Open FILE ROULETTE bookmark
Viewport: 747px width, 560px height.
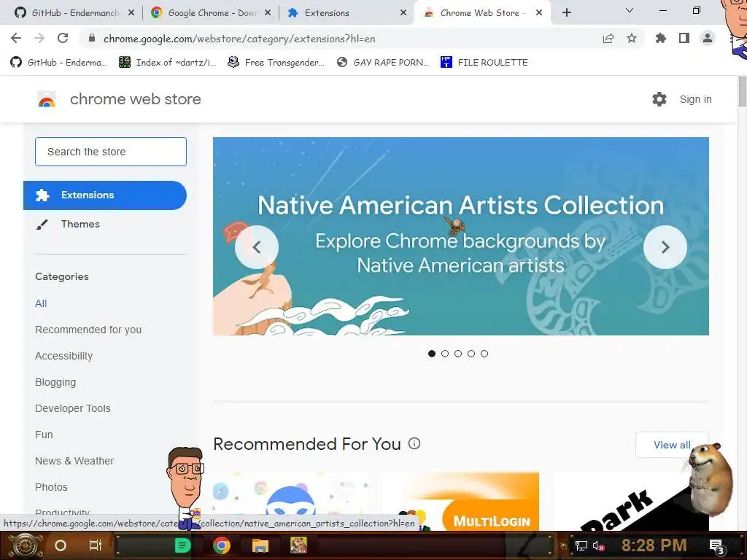(484, 63)
